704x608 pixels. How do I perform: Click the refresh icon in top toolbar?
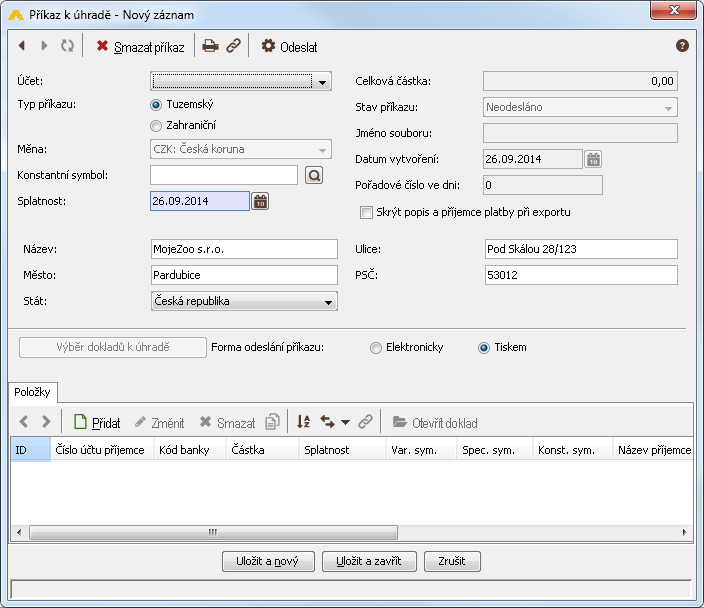67,46
